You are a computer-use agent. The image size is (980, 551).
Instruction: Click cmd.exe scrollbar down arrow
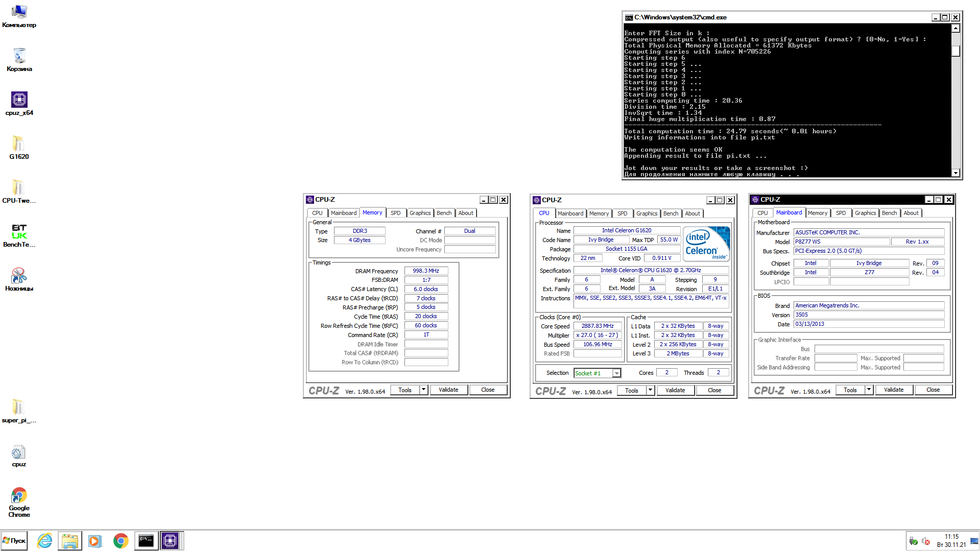[955, 173]
